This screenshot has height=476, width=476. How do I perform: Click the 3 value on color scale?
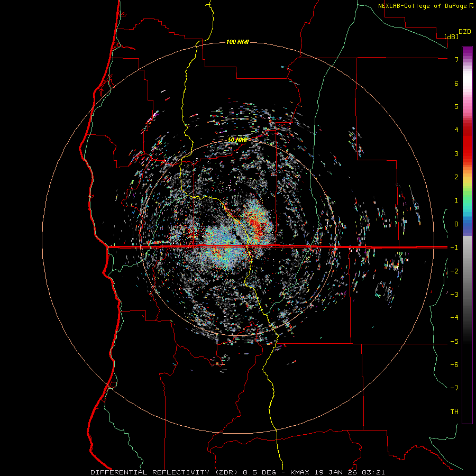[456, 153]
